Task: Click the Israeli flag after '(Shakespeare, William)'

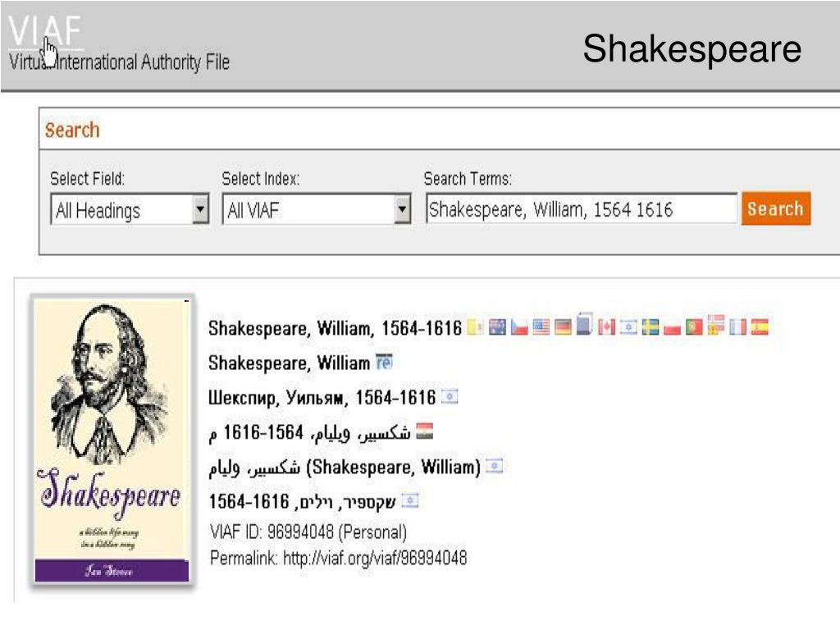Action: click(495, 467)
